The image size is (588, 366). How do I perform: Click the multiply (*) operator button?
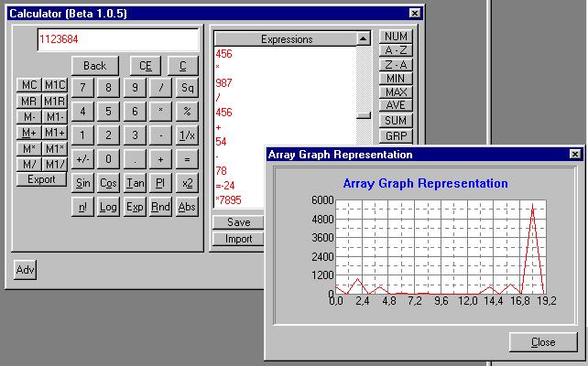pyautogui.click(x=160, y=112)
